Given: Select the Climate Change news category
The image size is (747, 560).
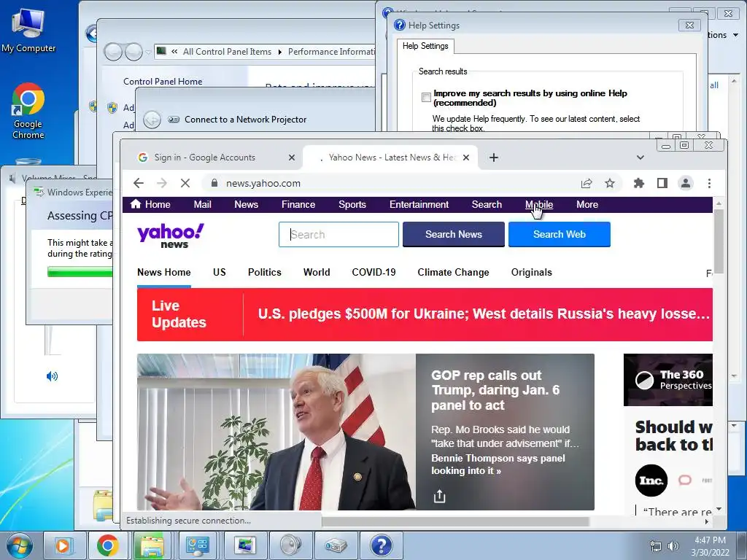Looking at the screenshot, I should click(x=453, y=273).
